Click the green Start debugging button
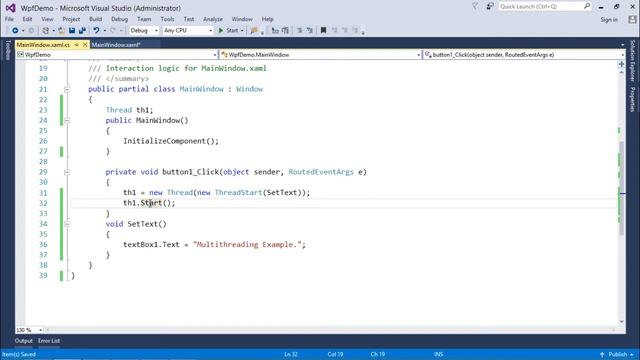 228,31
